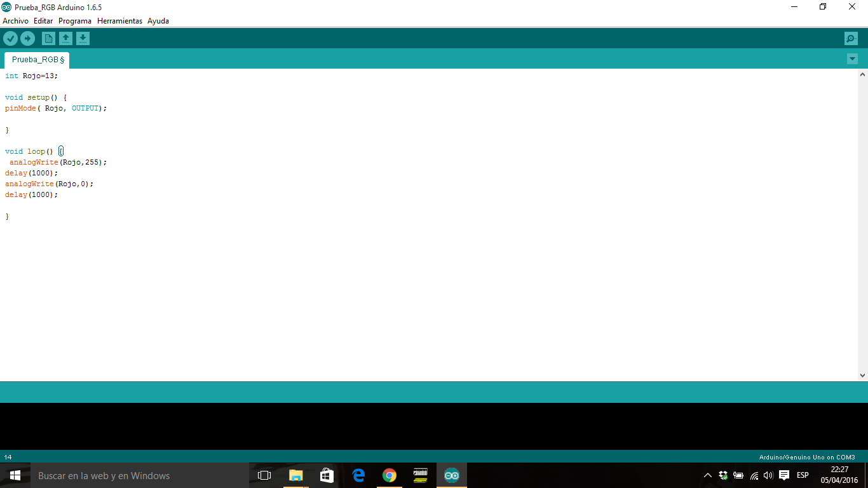The image size is (868, 488).
Task: Restore down the Arduino window
Action: [823, 7]
